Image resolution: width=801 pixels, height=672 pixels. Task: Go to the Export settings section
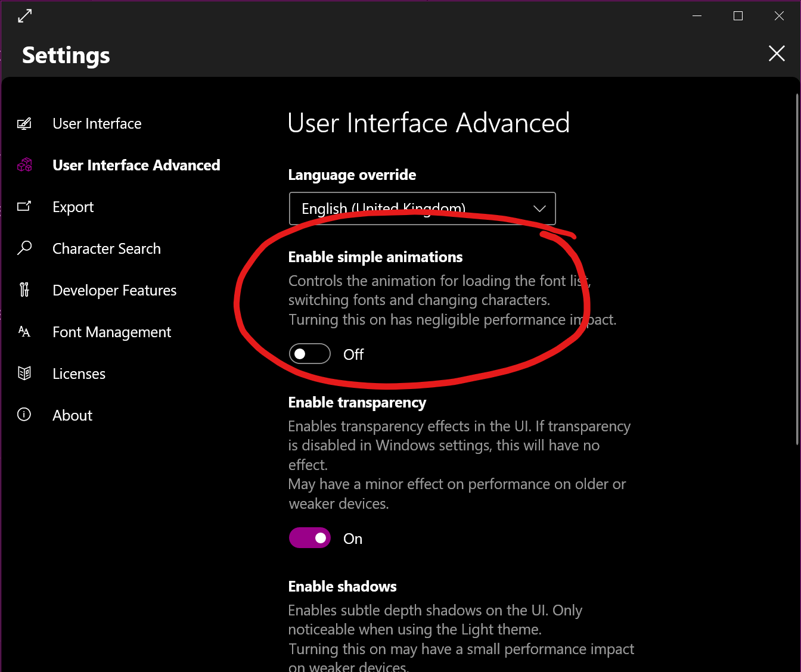73,207
